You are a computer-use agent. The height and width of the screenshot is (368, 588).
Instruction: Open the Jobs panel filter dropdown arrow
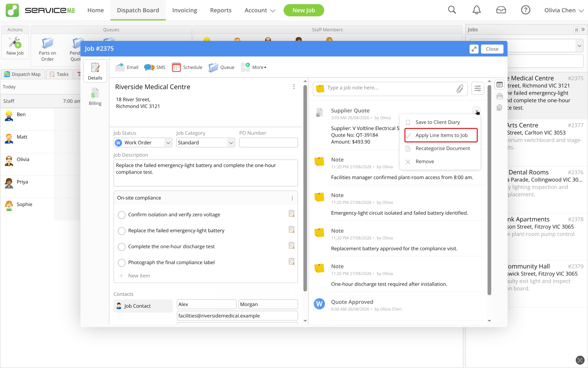579,45
